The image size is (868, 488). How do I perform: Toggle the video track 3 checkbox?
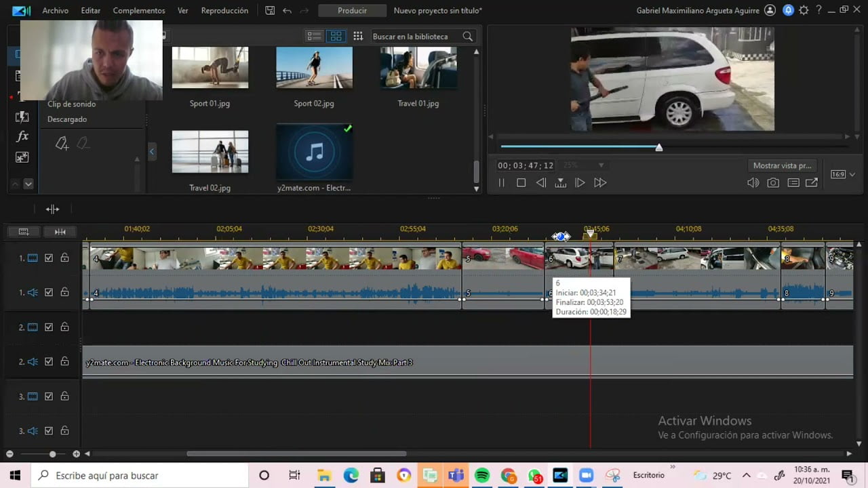point(49,396)
